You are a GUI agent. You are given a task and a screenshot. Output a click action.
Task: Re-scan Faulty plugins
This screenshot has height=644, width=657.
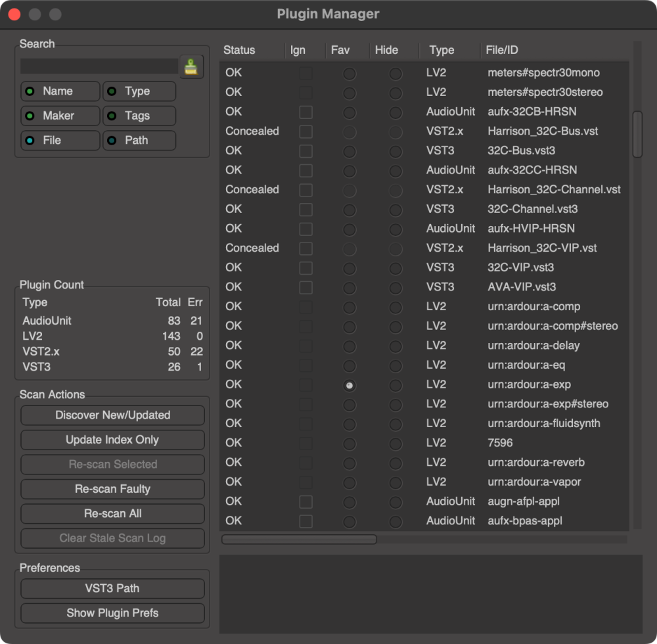(x=112, y=489)
